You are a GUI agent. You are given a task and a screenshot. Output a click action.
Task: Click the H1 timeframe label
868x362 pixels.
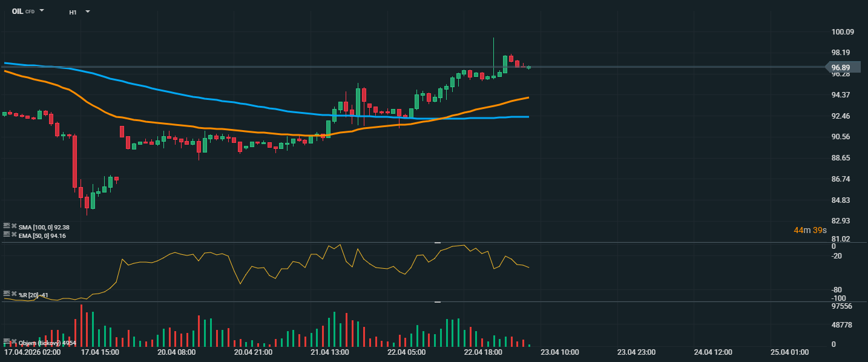73,12
